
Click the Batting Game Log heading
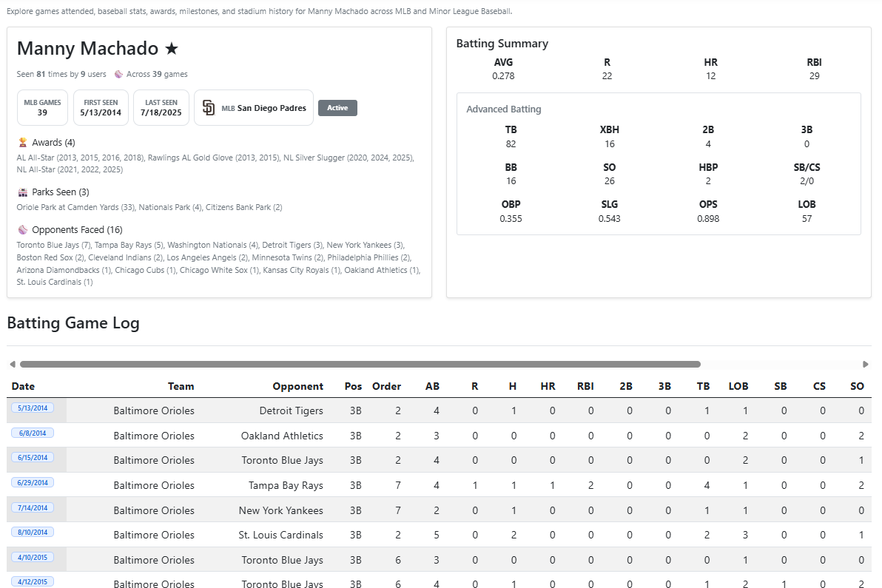point(73,323)
